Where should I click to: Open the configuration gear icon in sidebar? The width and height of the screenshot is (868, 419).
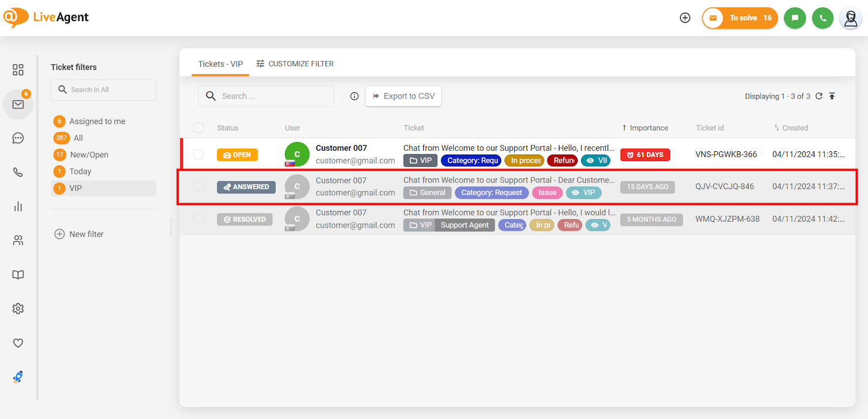tap(18, 309)
